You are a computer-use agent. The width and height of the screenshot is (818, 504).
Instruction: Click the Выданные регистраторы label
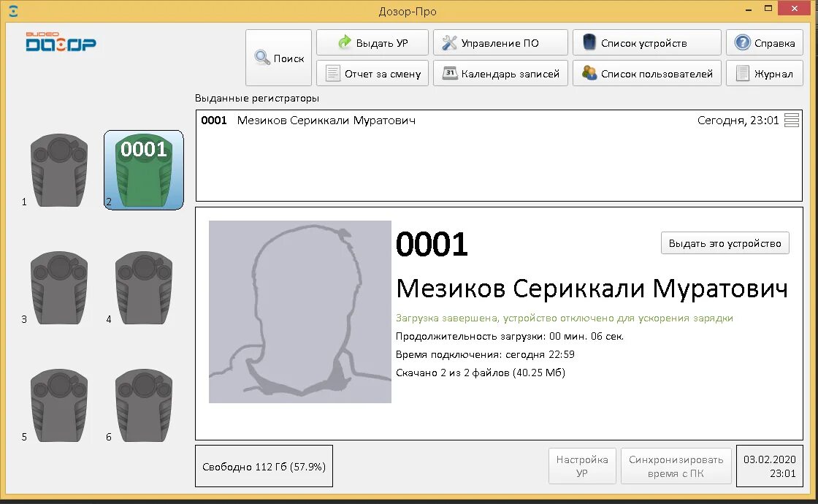pyautogui.click(x=256, y=98)
